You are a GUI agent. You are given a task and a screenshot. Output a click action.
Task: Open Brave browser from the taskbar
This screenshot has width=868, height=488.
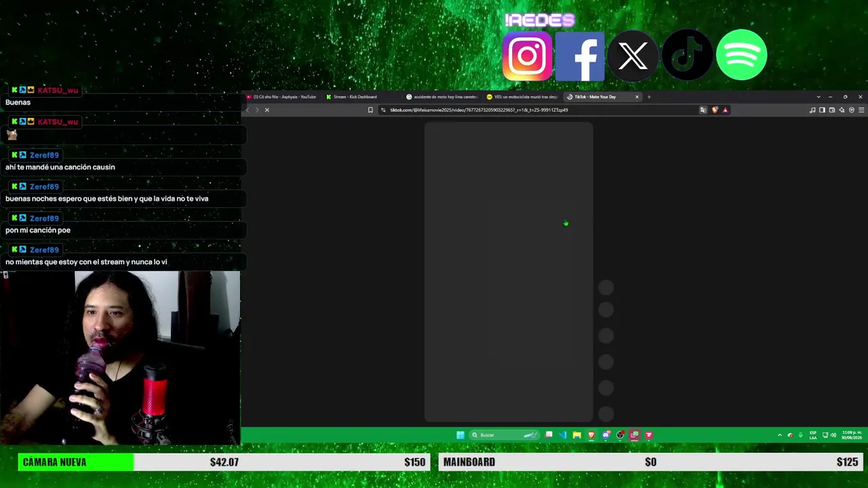[x=591, y=435]
